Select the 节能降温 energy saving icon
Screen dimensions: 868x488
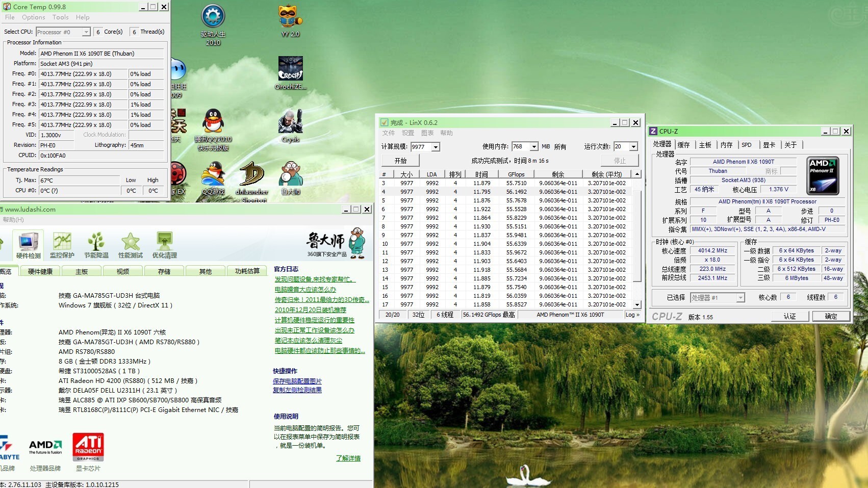click(96, 244)
